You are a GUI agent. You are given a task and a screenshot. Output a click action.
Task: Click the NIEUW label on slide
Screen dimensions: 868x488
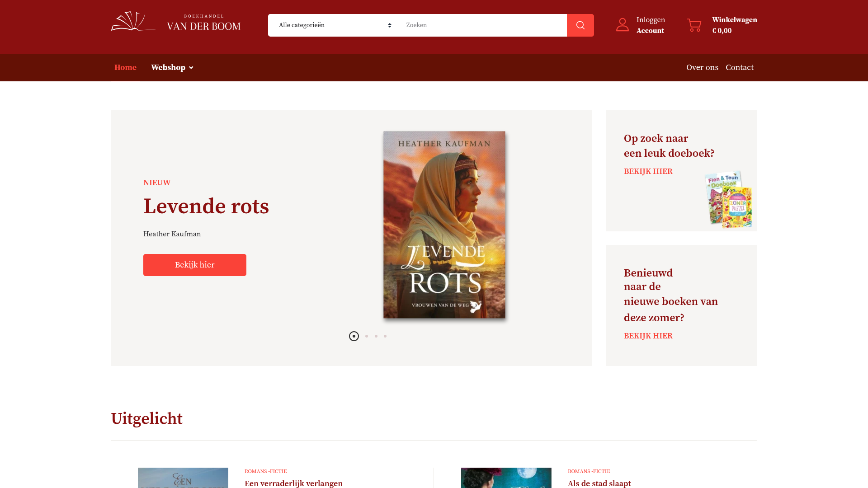[x=157, y=183]
